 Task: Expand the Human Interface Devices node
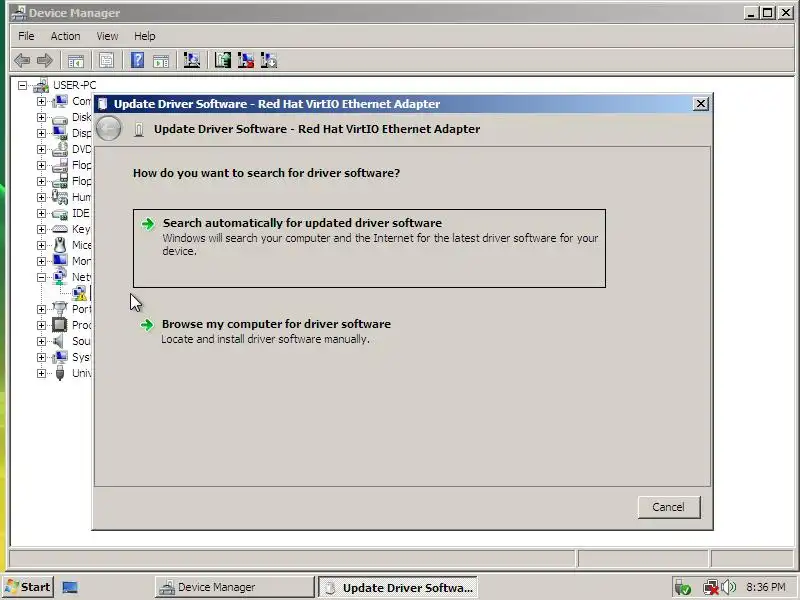point(41,197)
